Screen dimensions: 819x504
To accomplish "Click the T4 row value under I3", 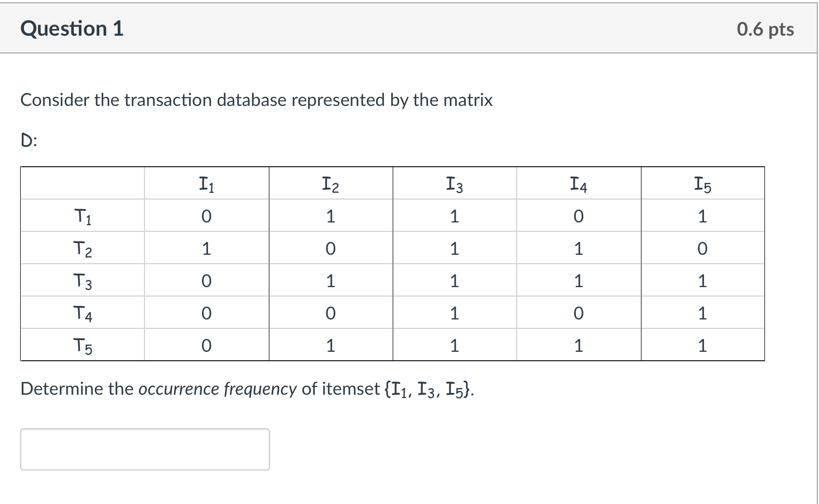I will click(x=454, y=313).
